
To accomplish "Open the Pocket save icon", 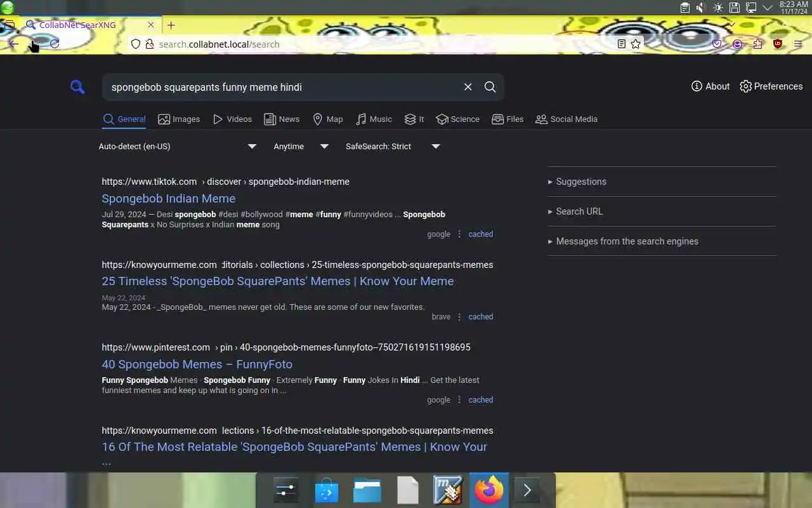I will pyautogui.click(x=717, y=44).
